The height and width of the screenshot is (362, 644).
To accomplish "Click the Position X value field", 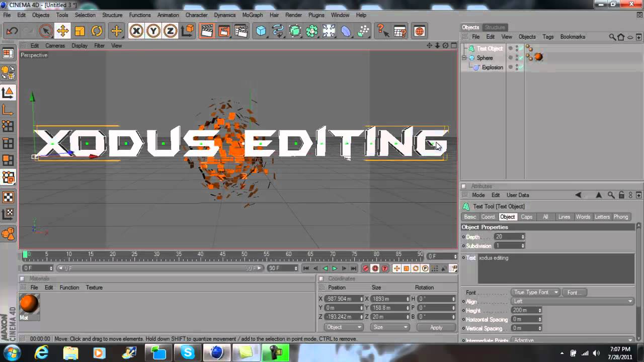I will 344,299.
